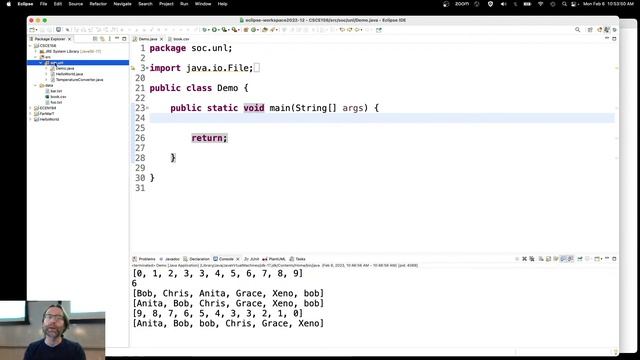The image size is (640, 360).
Task: Click the Pin Editor toolbar icon
Action: pos(379,30)
